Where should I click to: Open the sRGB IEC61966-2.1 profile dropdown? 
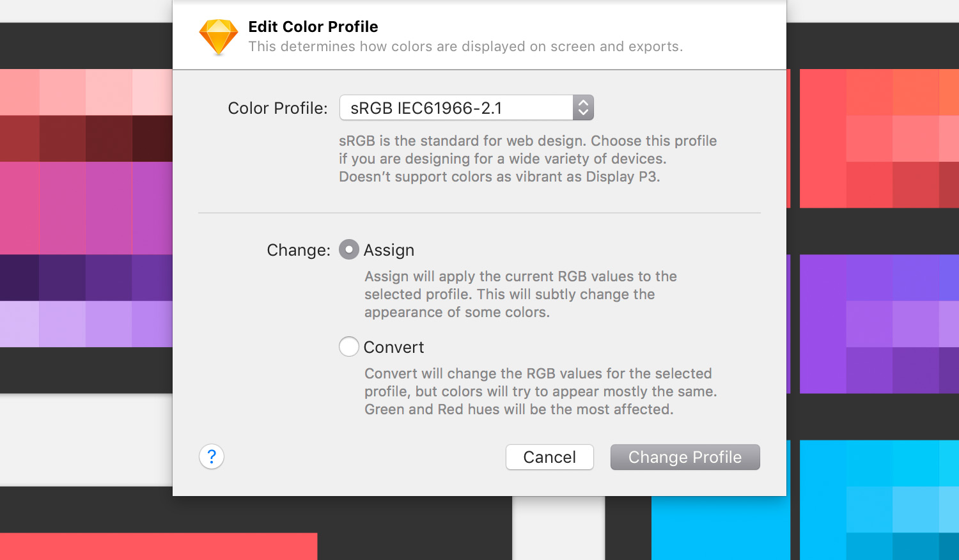click(x=467, y=107)
